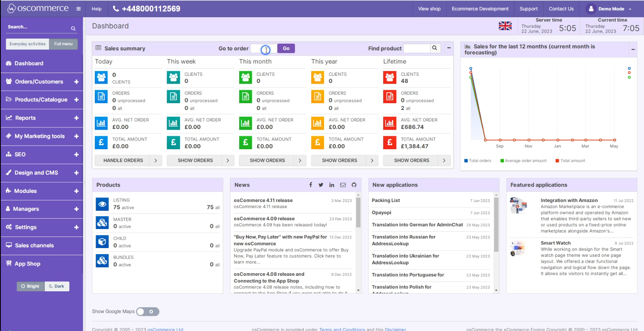The width and height of the screenshot is (644, 331).
Task: Click the chart icon in the Sales for last 12 months header
Action: [x=468, y=46]
